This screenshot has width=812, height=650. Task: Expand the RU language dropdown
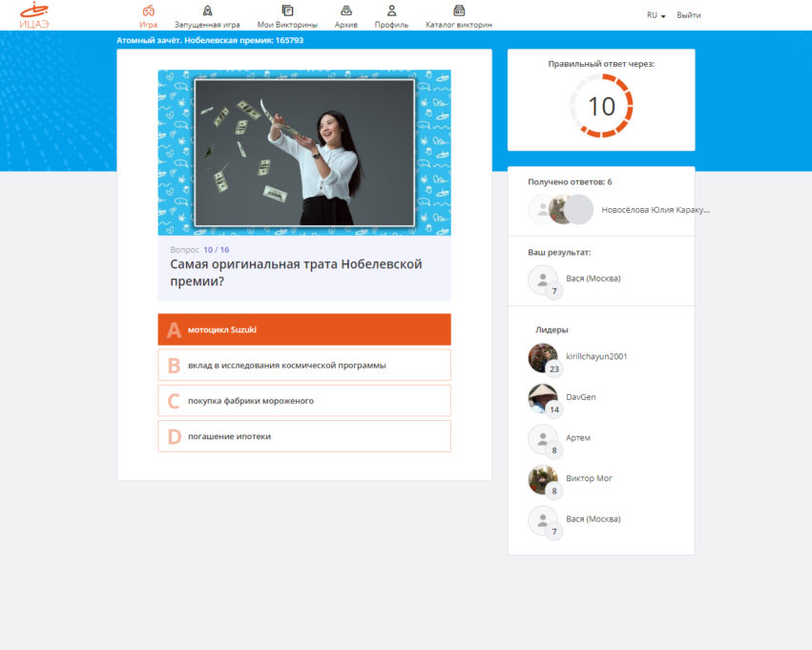coord(656,15)
